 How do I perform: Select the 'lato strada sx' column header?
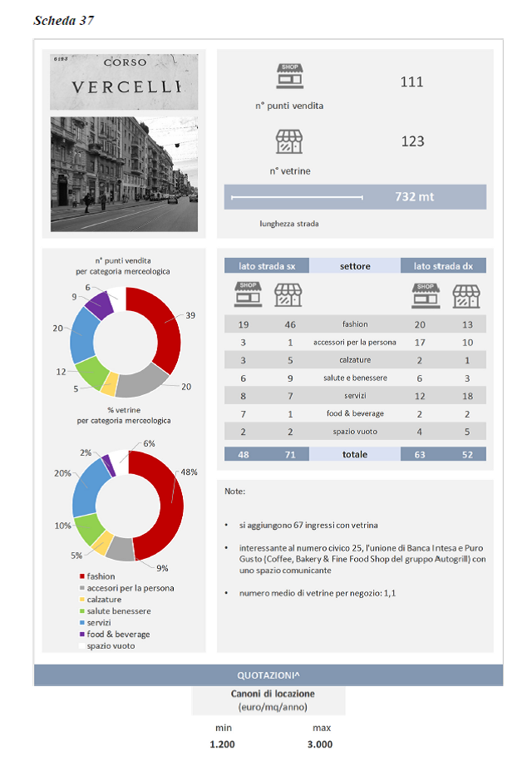[267, 266]
